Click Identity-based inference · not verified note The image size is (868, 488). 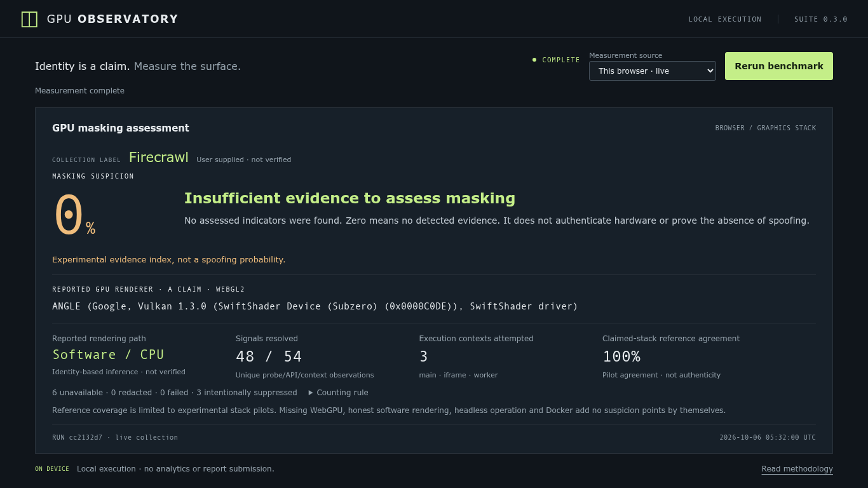[x=119, y=372]
